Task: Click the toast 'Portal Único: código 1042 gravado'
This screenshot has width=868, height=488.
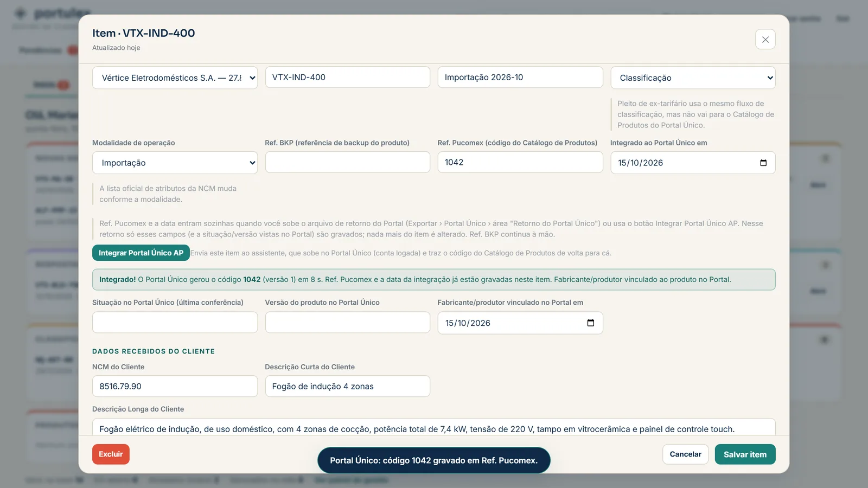Action: pos(433,460)
